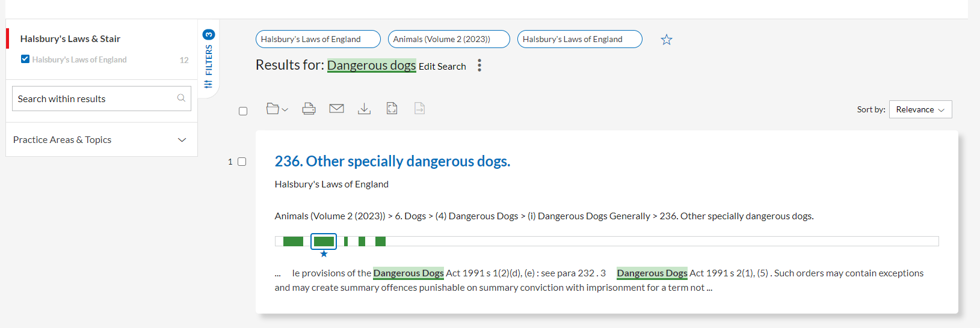Screen dimensions: 980x328
Task: Click the star icon to favorite search
Action: (x=666, y=40)
